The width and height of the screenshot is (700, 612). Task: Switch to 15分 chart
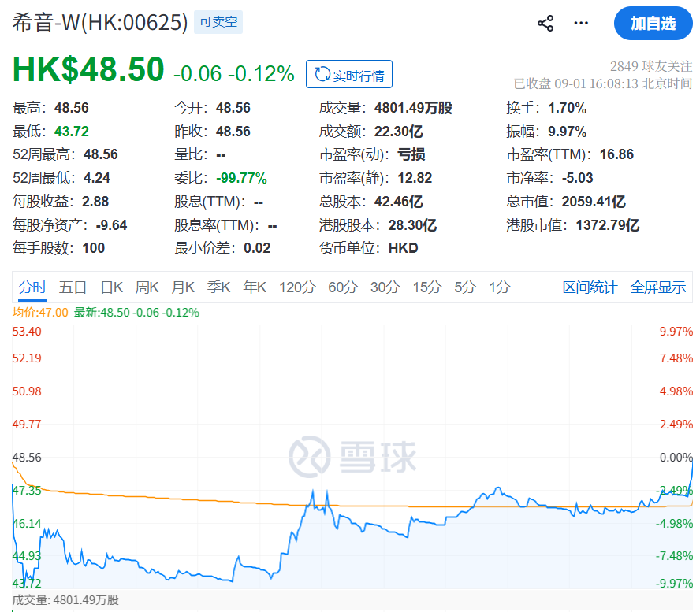[x=427, y=287]
